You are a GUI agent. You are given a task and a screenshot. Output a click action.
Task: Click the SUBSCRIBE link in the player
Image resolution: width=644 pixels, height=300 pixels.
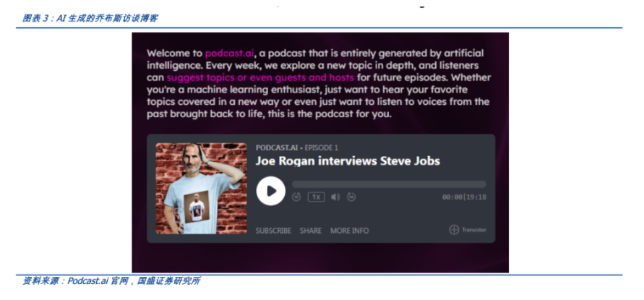[273, 231]
